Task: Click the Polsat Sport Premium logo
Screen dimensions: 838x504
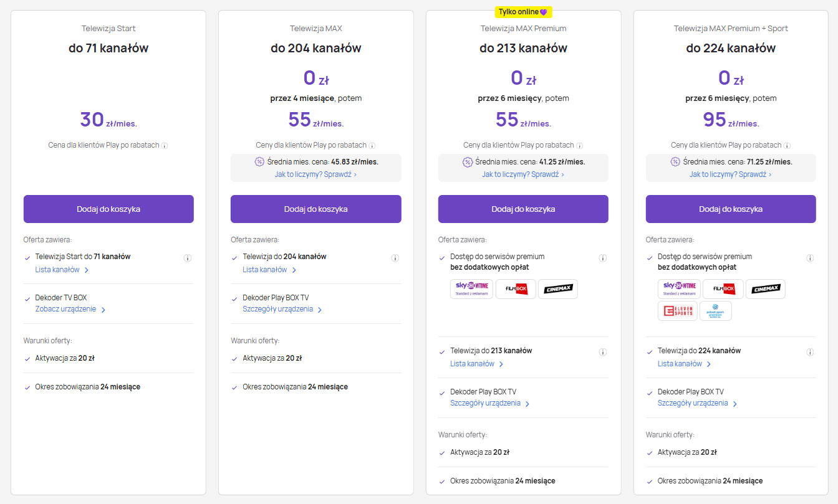Action: [x=715, y=311]
